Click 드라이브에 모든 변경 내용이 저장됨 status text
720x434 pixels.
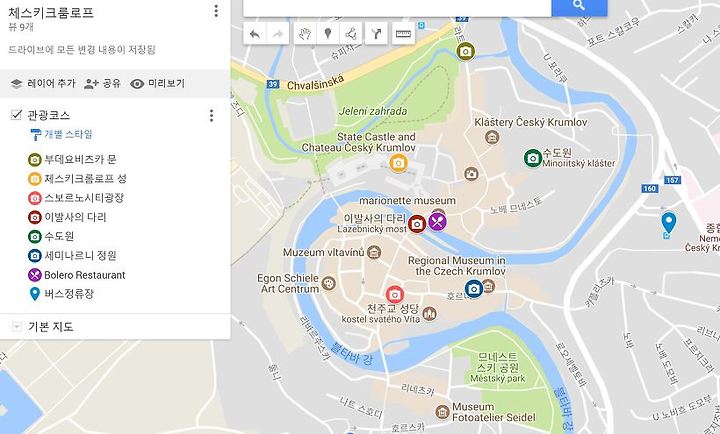click(x=82, y=50)
